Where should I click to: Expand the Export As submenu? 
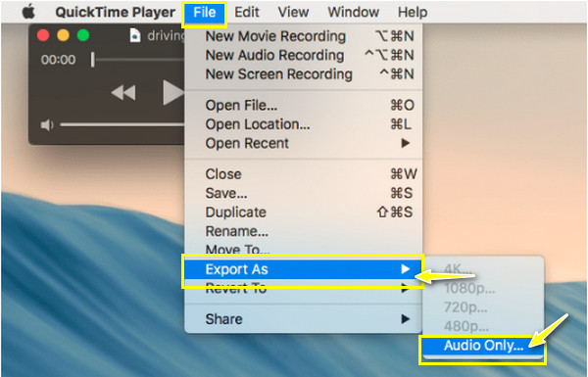pos(303,269)
